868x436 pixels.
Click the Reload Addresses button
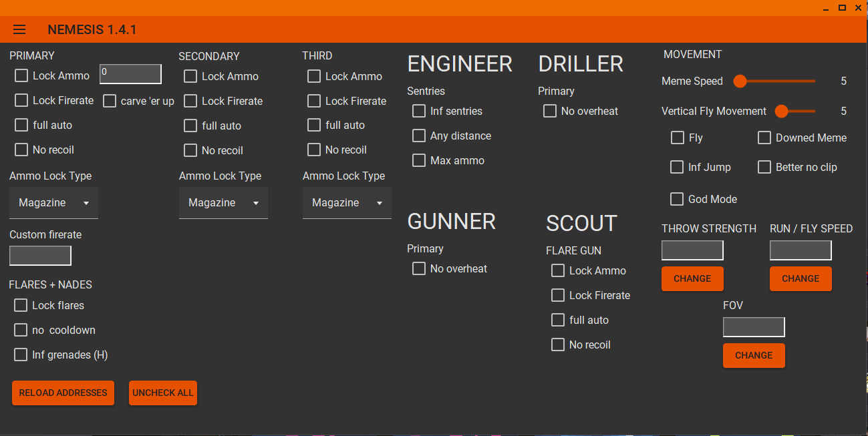(63, 393)
